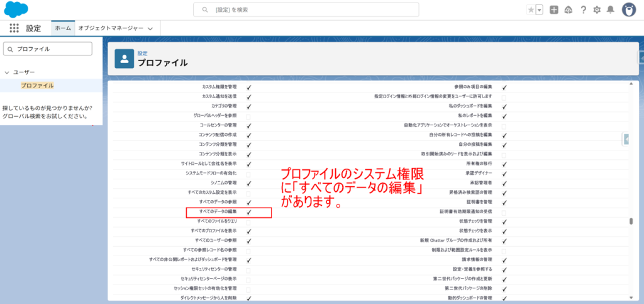The image size is (644, 304).
Task: Click the コンテンツ配信の作成 label
Action: coord(218,135)
